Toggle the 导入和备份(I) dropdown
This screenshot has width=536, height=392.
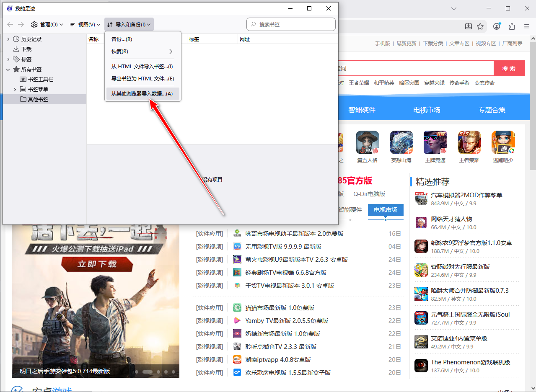[x=129, y=25]
